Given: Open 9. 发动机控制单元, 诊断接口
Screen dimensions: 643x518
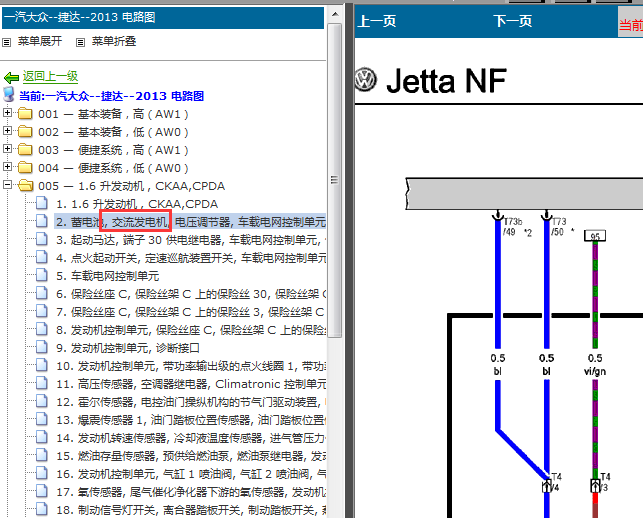Looking at the screenshot, I should (x=128, y=348).
